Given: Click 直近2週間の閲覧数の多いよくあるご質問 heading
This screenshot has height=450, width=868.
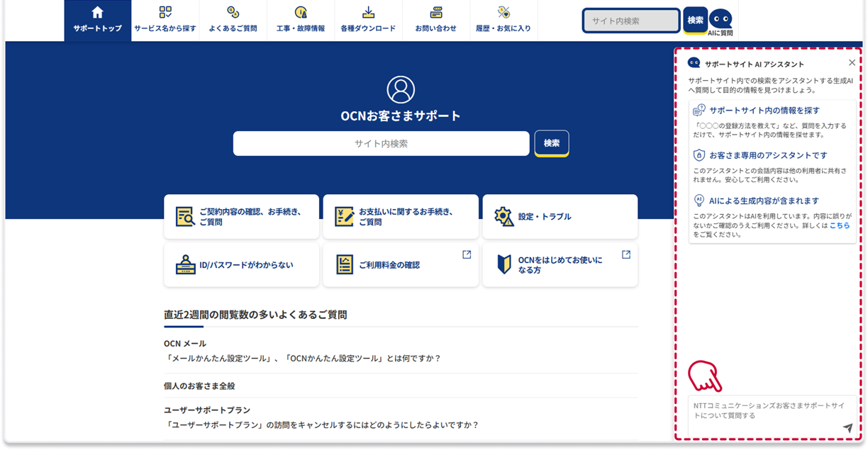Looking at the screenshot, I should tap(255, 315).
